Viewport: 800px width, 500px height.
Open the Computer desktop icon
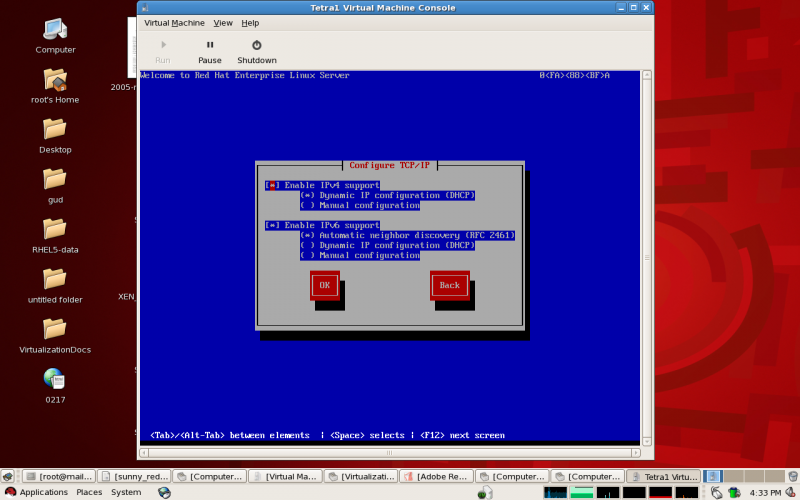[55, 29]
